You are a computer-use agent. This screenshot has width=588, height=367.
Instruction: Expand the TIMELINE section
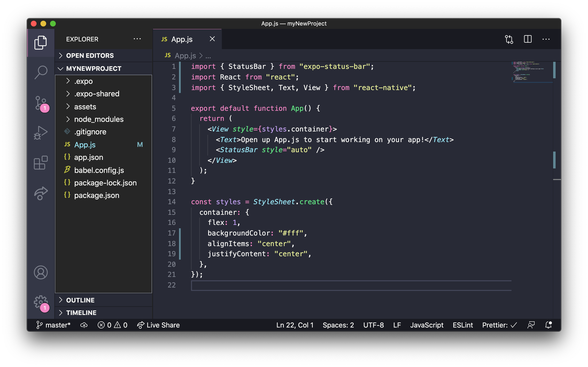point(104,313)
